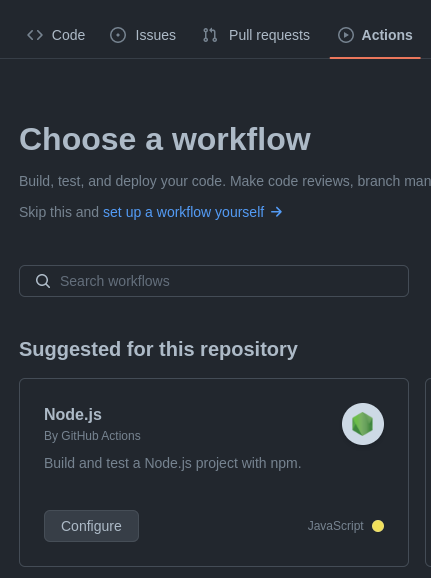Screen dimensions: 431x578
Task: Click the Issues circle-dot icon
Action: (x=118, y=35)
